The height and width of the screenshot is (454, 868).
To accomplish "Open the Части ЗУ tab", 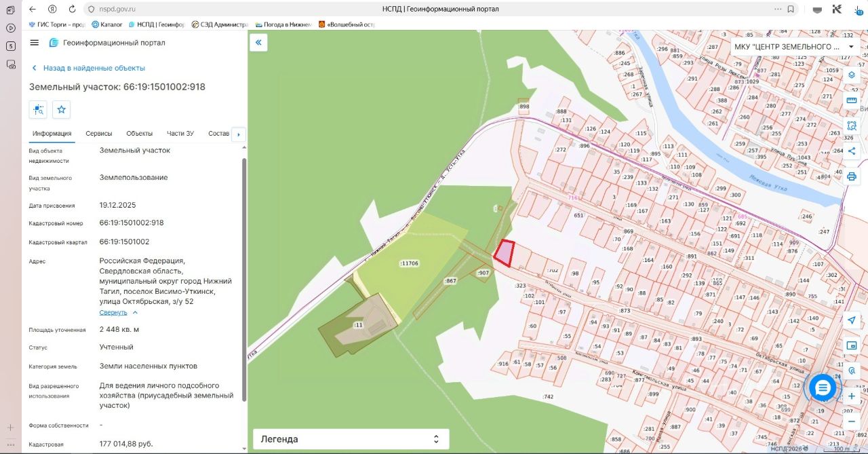I will (x=180, y=134).
